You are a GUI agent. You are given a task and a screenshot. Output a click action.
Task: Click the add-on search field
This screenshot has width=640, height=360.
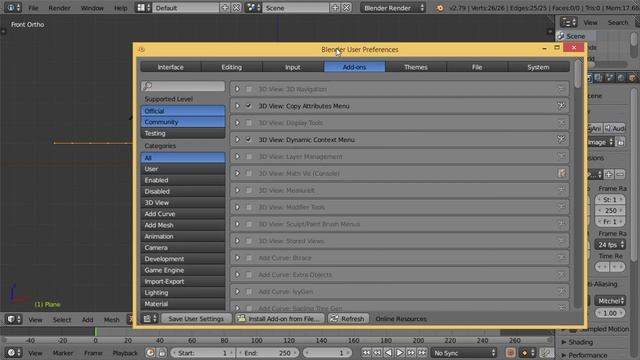183,86
